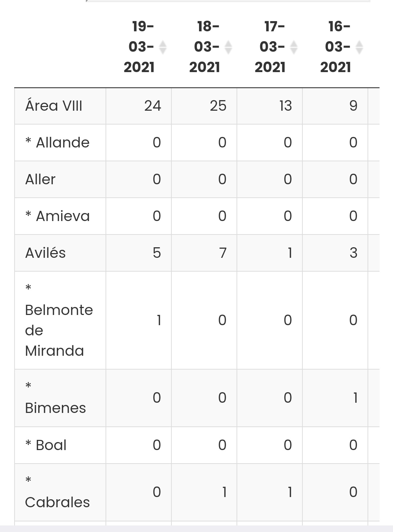Select the Boal row label
This screenshot has width=393, height=532.
[46, 445]
